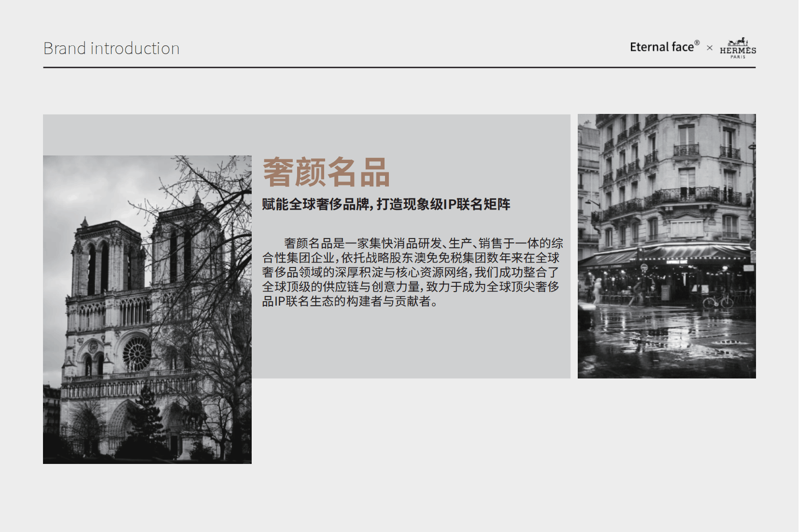Click the 奢颜名品 brown heading
Viewport: 799px width, 532px height.
tap(326, 172)
